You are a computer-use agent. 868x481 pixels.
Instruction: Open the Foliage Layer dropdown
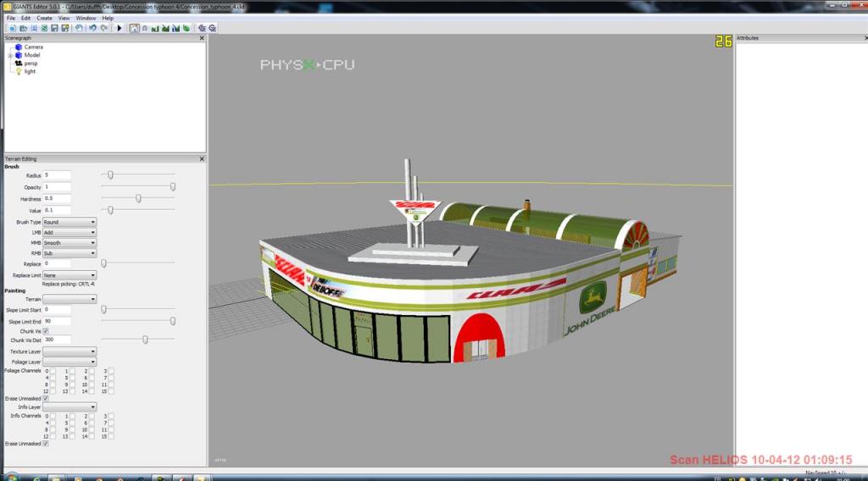(x=70, y=362)
